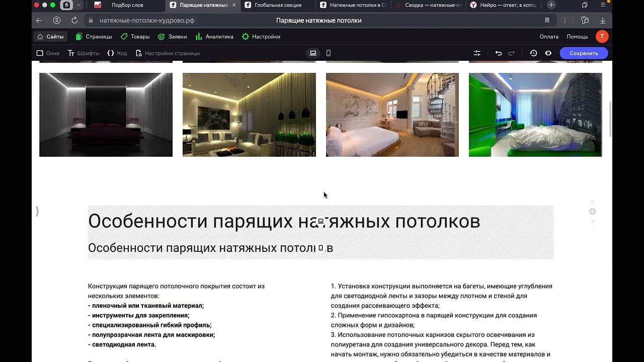This screenshot has width=644, height=362.
Task: Click the redo arrow icon
Action: [512, 53]
